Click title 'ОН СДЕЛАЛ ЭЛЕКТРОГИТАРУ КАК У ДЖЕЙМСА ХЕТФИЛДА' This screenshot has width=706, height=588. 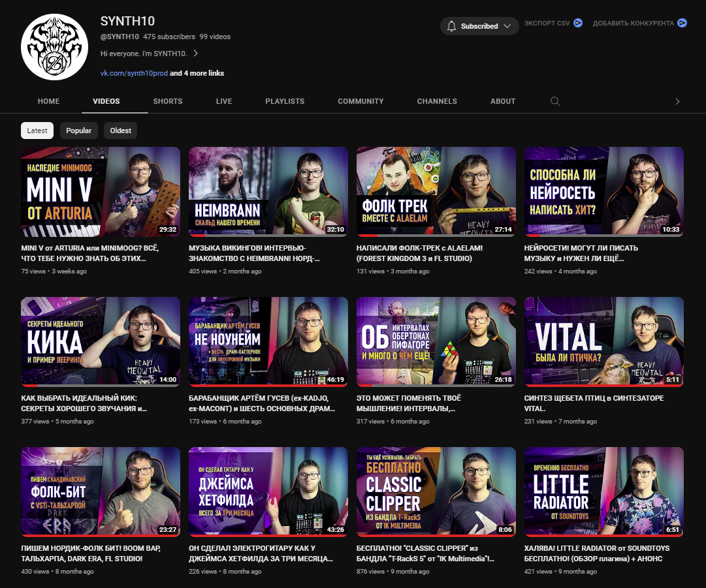pos(261,553)
